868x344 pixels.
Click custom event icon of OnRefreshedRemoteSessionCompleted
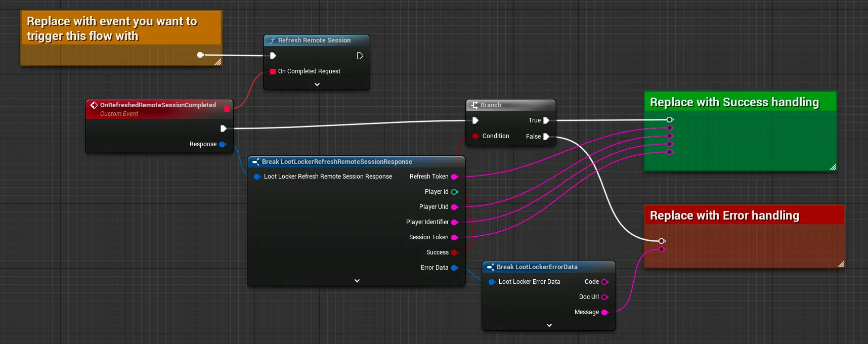(94, 105)
